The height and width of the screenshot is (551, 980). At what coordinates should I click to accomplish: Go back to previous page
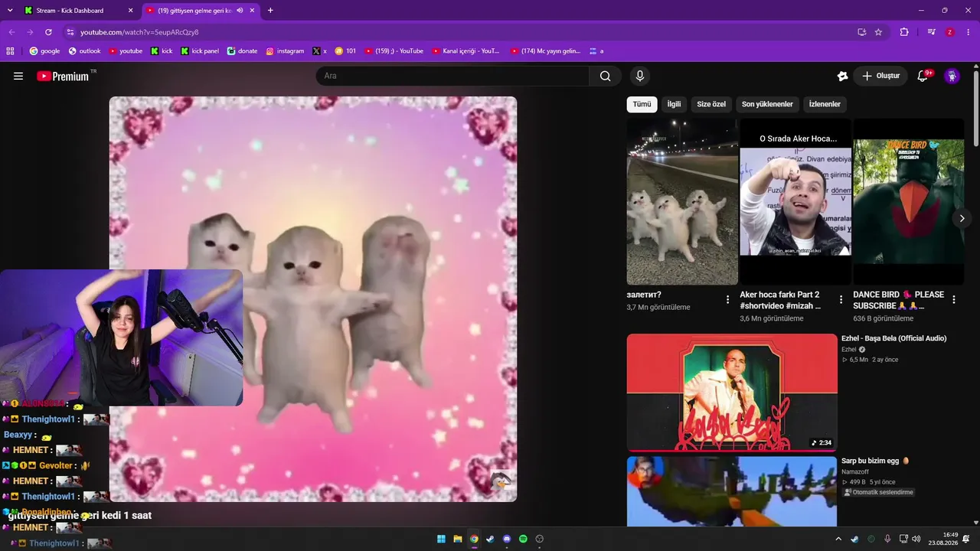pyautogui.click(x=11, y=32)
